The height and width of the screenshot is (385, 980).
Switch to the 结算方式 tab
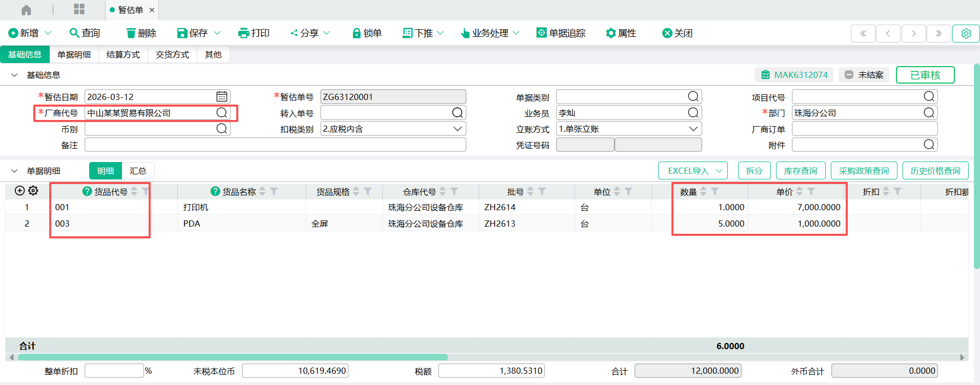point(123,54)
